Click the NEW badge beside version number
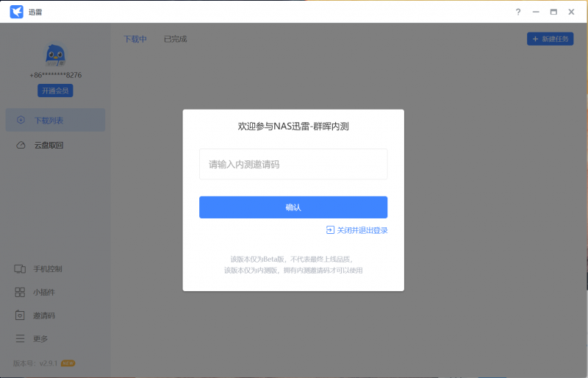Viewport: 588px width, 378px height. pos(68,363)
